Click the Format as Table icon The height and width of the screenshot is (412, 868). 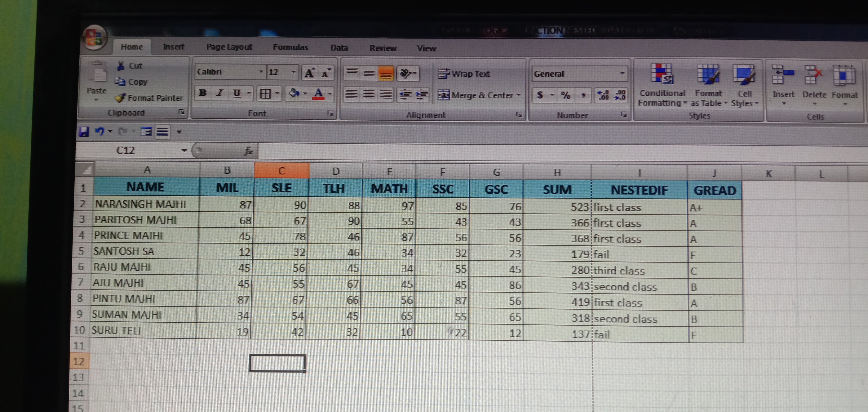[708, 74]
